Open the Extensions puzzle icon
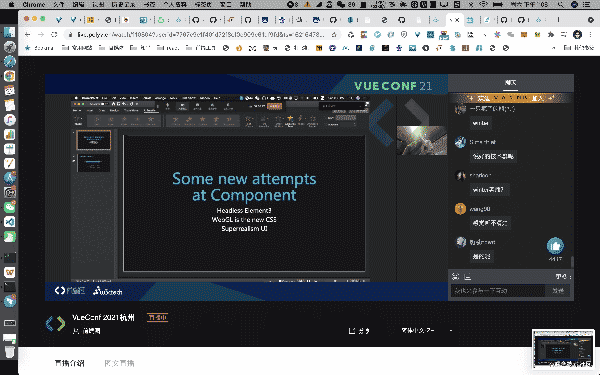Image resolution: width=600 pixels, height=375 pixels. pos(551,34)
